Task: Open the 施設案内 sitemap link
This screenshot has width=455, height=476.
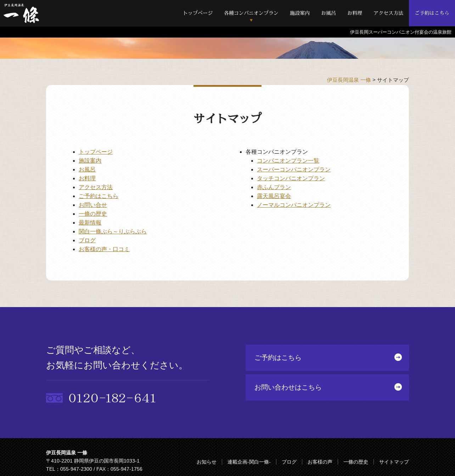Action: (x=90, y=160)
